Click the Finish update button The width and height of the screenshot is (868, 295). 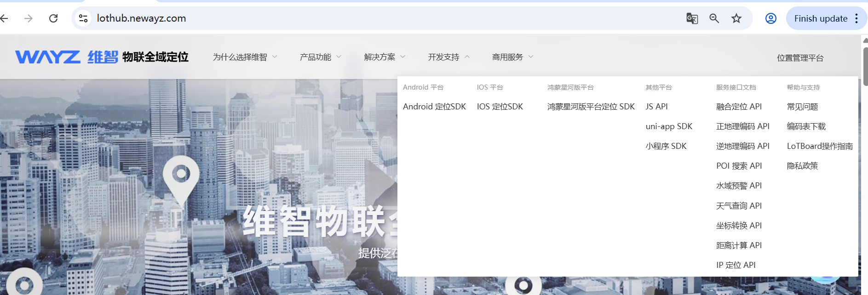[821, 18]
